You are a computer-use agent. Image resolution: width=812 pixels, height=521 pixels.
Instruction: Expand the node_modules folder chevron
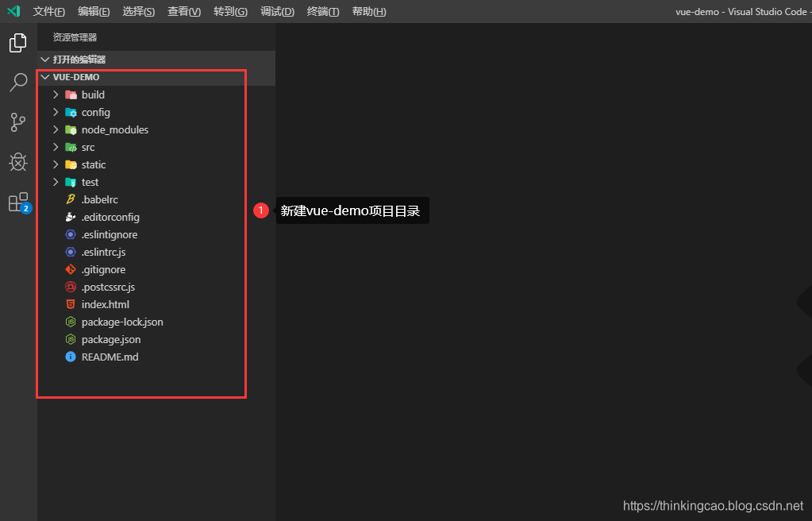56,130
